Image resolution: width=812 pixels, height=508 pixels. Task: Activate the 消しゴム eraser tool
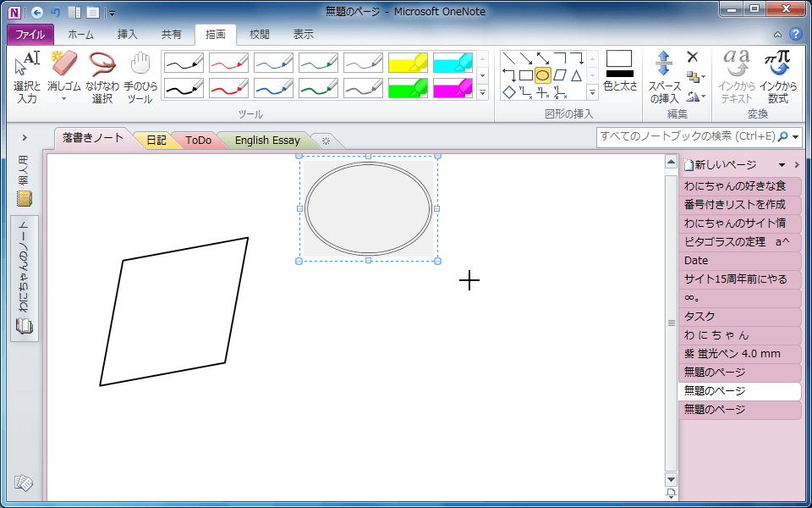coord(64,78)
